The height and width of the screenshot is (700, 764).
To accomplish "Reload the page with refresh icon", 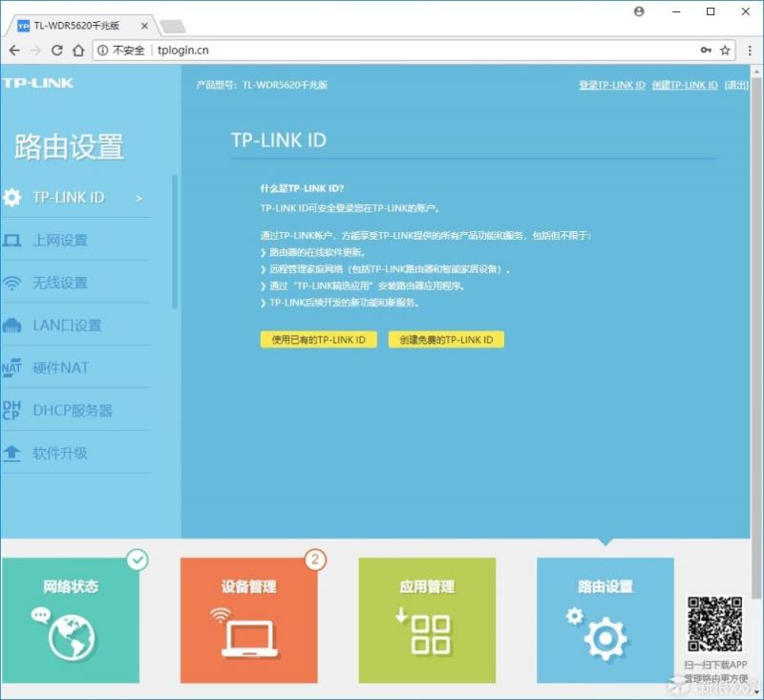I will [57, 51].
